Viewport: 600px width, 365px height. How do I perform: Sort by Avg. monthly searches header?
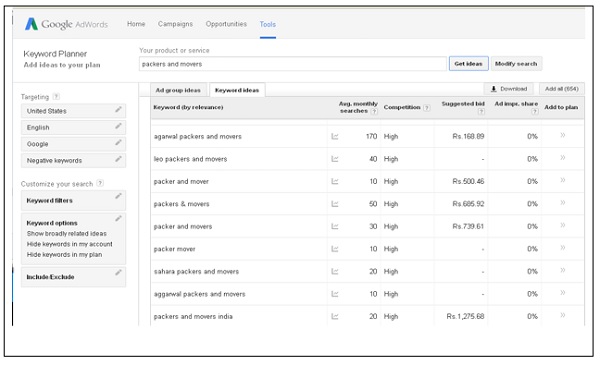(x=358, y=108)
